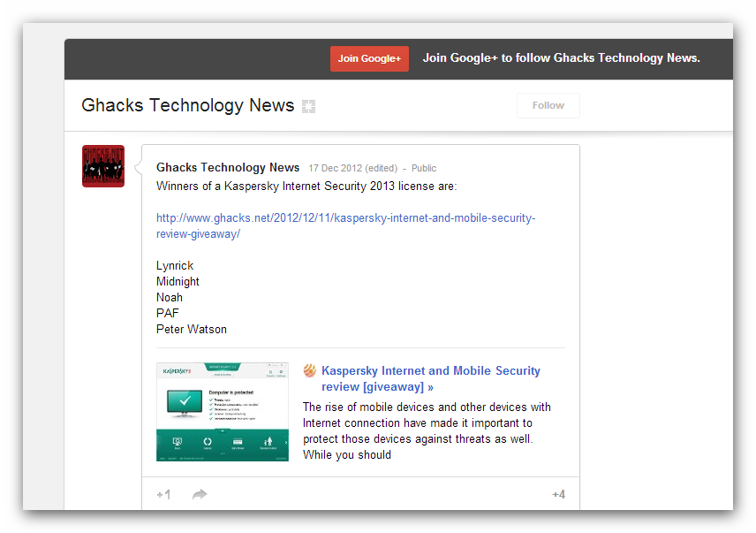Screen dimensions: 756x533
Task: Click the orange Ghacks favicon beside article title
Action: point(309,371)
